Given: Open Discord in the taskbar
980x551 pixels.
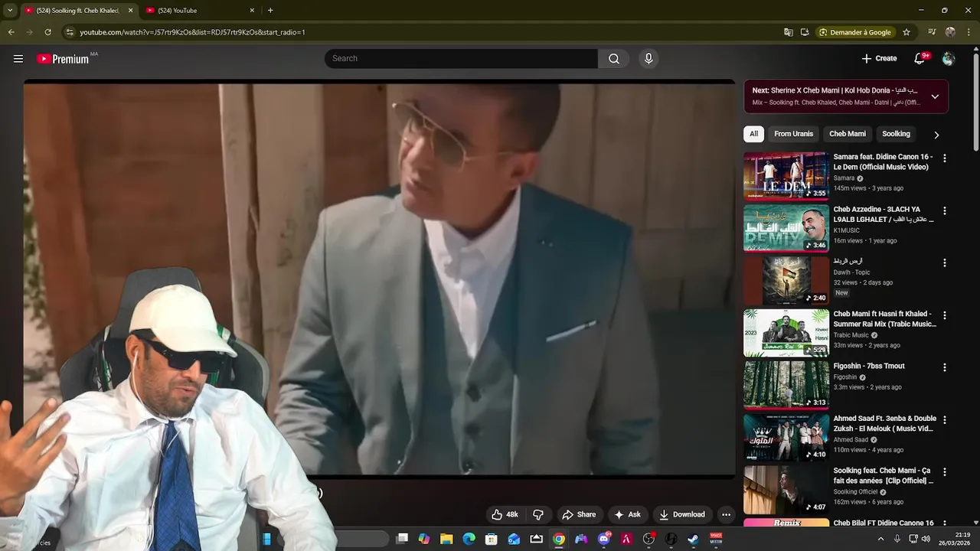Looking at the screenshot, I should click(x=604, y=539).
